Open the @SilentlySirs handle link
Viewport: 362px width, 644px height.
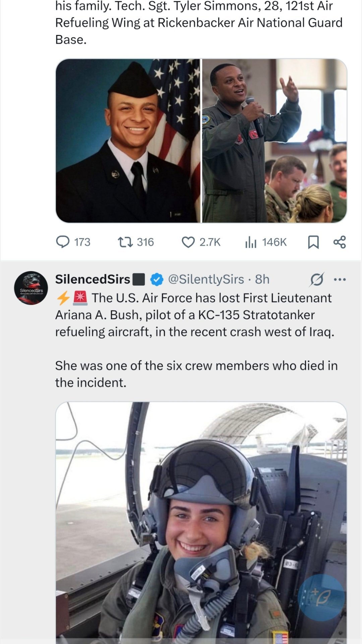point(206,279)
